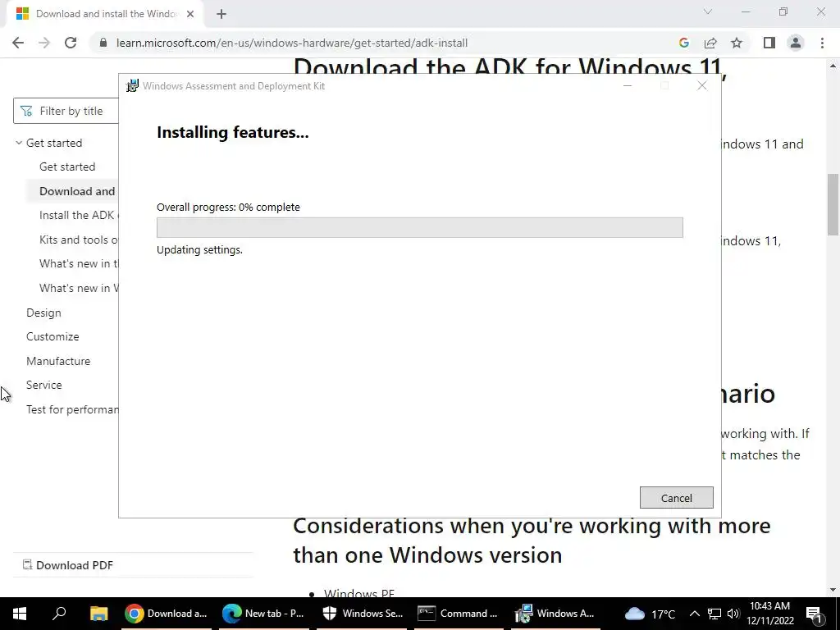Open Design section in sidebar
840x630 pixels.
pos(43,313)
